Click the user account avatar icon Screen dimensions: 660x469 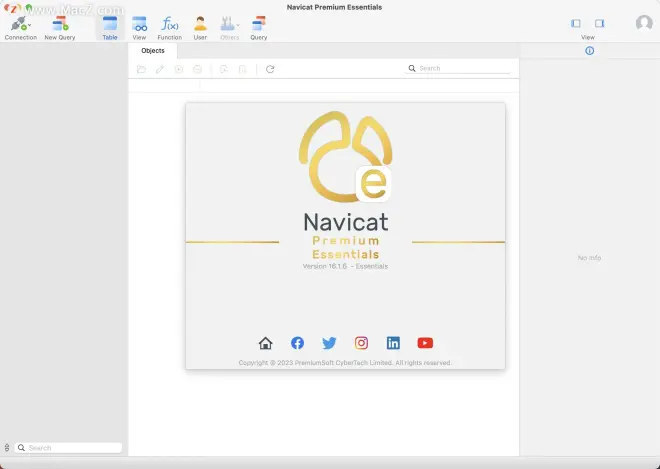[x=644, y=23]
